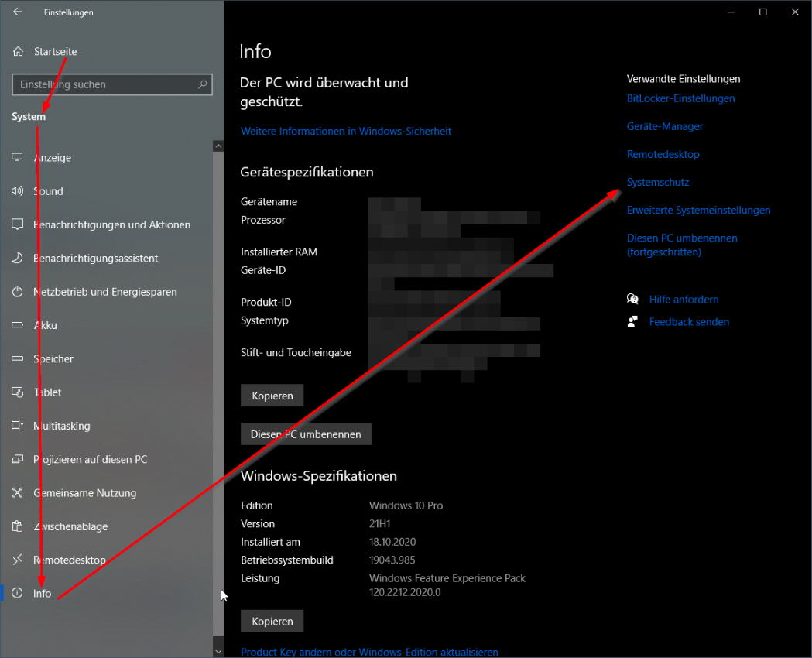Click the Startseite home icon

pyautogui.click(x=19, y=52)
